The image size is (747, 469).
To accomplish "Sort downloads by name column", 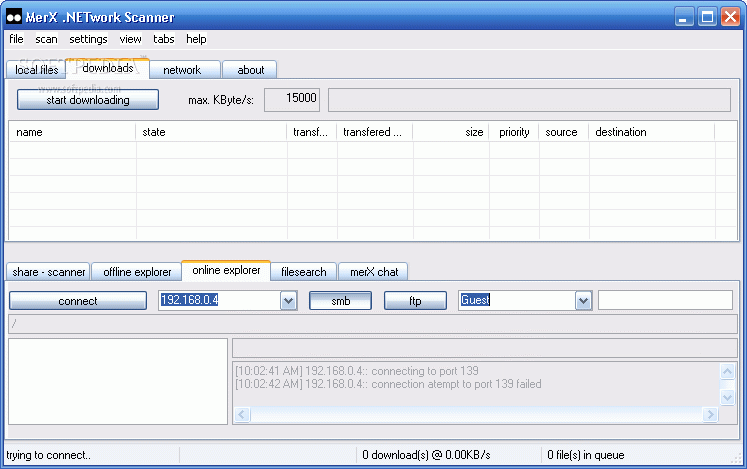I will [72, 132].
